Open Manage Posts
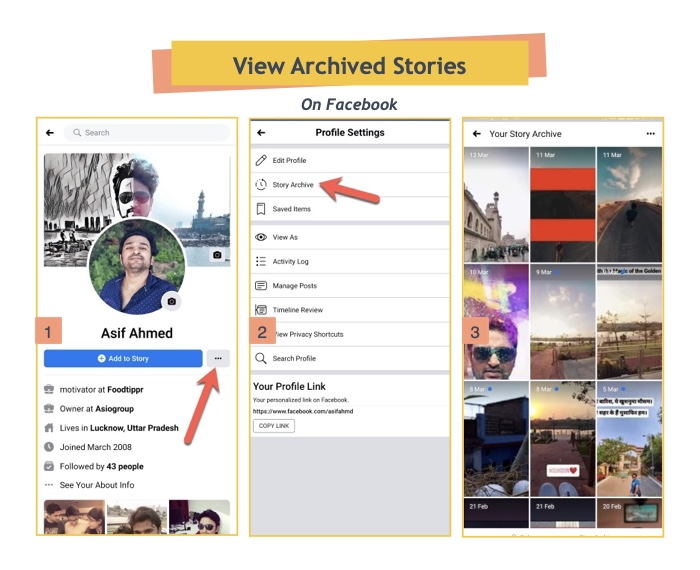Viewport: 700px width, 570px height. coord(350,286)
